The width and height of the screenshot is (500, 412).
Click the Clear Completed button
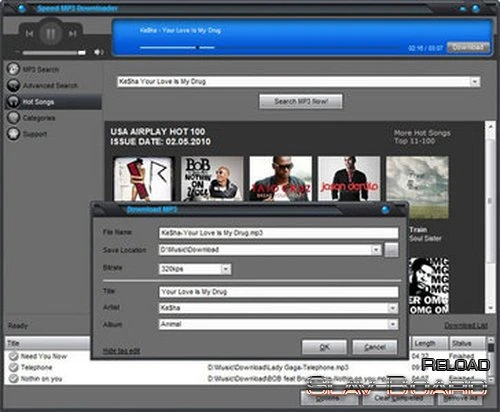click(x=398, y=398)
